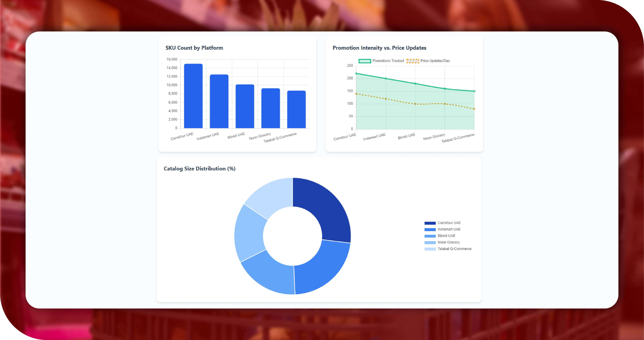
Task: Click the SKU Count by Platform title
Action: point(194,48)
